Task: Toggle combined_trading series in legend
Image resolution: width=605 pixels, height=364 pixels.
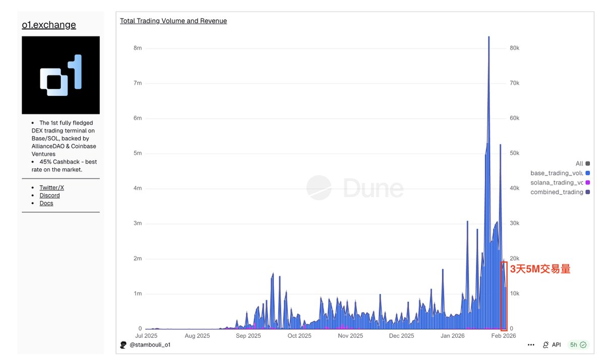Action: 557,192
